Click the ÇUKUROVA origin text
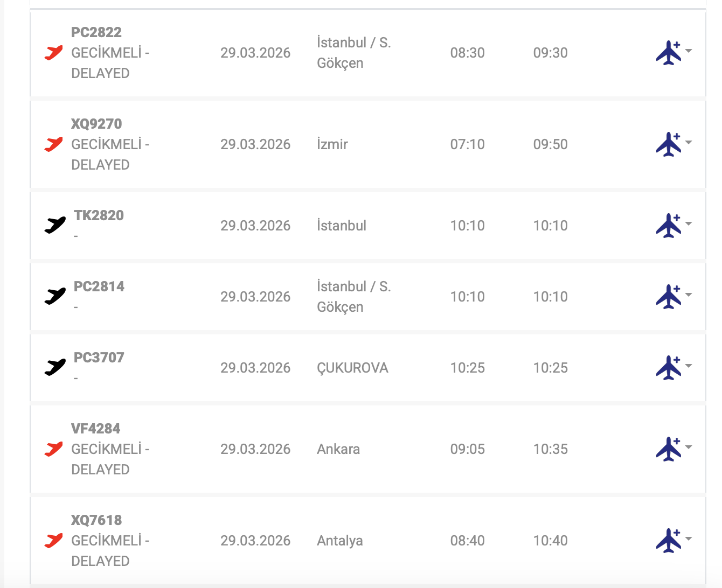This screenshot has width=722, height=588. pos(352,368)
